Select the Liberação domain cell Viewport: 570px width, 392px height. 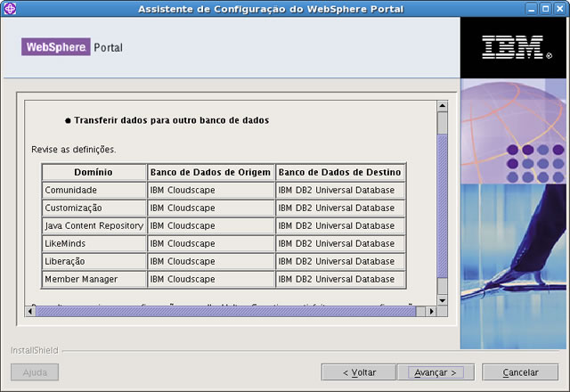[x=94, y=261]
